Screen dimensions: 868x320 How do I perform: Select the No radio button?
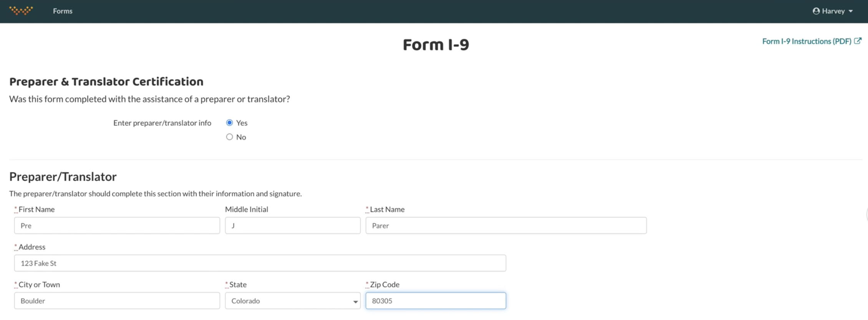tap(230, 137)
